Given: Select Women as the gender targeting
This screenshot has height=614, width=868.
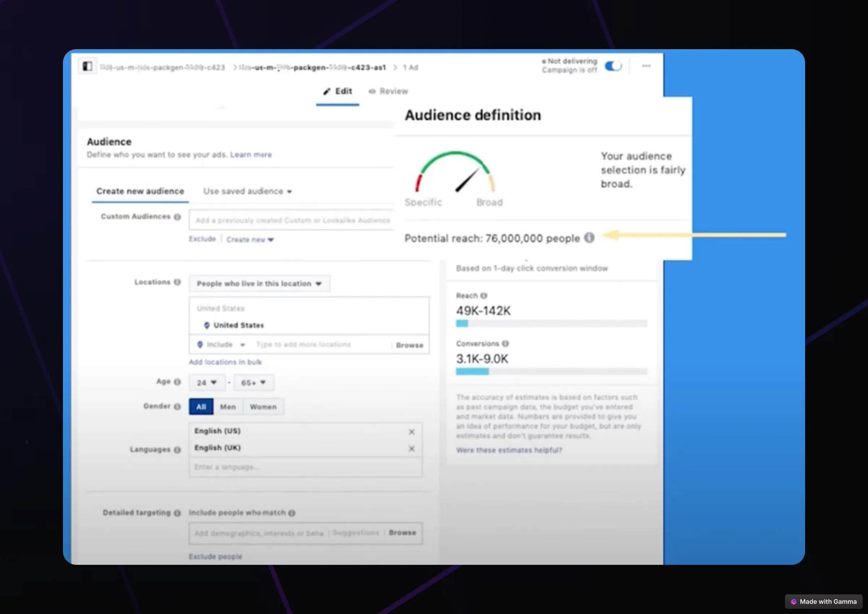Looking at the screenshot, I should pos(263,406).
